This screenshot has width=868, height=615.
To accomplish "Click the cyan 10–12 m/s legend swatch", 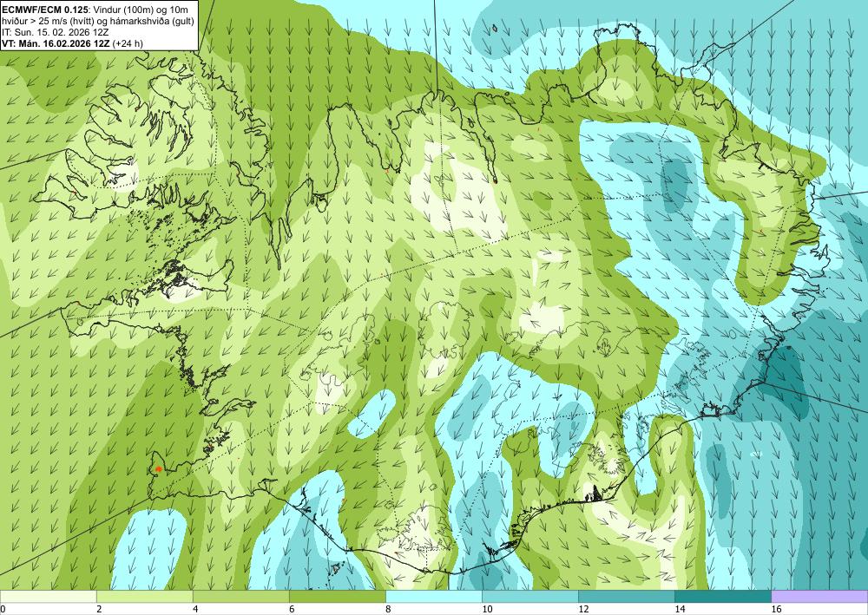I will [x=530, y=596].
